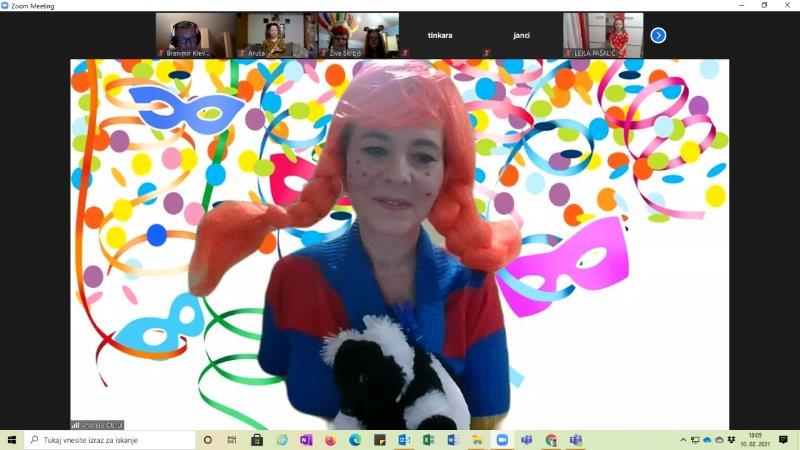Viewport: 800px width, 450px height.
Task: Open Sticky Notes from the taskbar
Action: tap(380, 440)
